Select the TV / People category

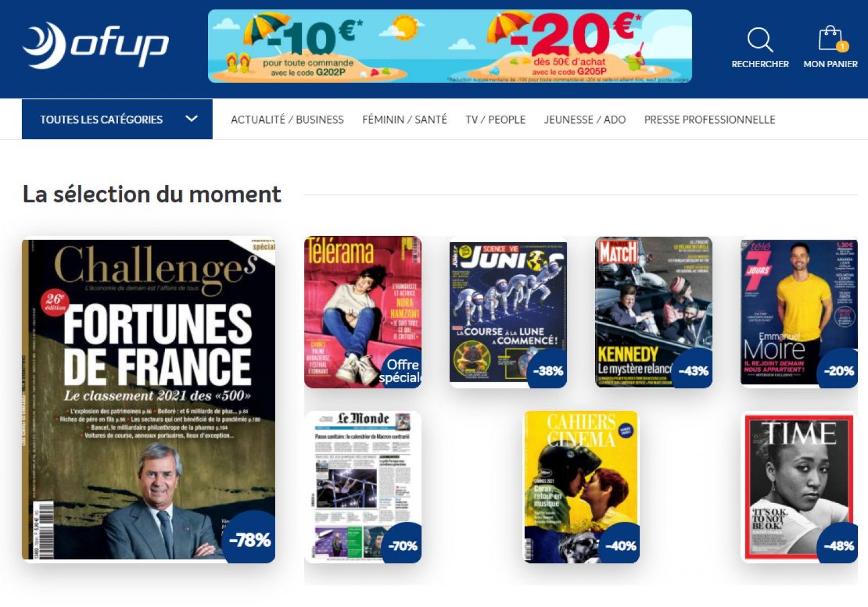pos(496,120)
